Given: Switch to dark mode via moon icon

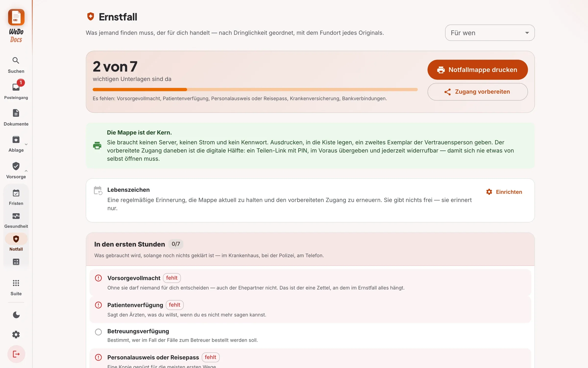Looking at the screenshot, I should (16, 315).
